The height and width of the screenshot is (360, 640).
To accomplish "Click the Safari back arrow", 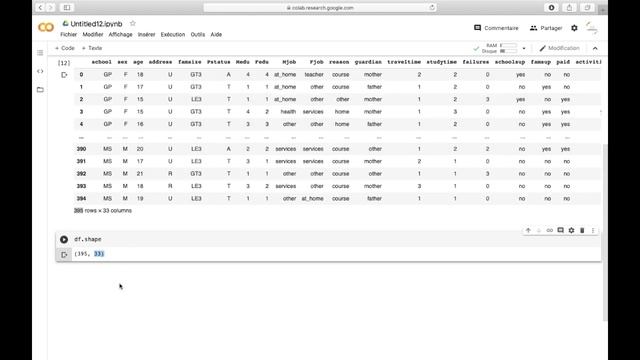I will tap(40, 7).
